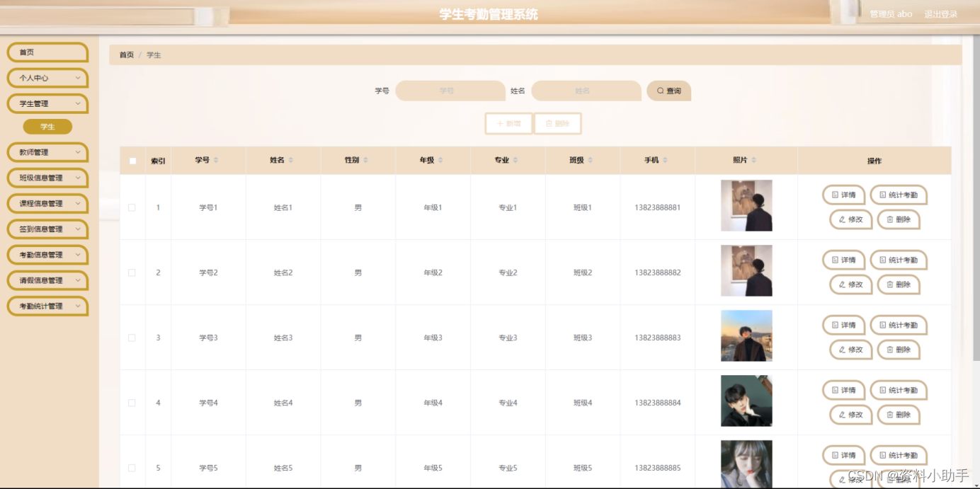Click the 管理员 abo account label

[x=891, y=14]
